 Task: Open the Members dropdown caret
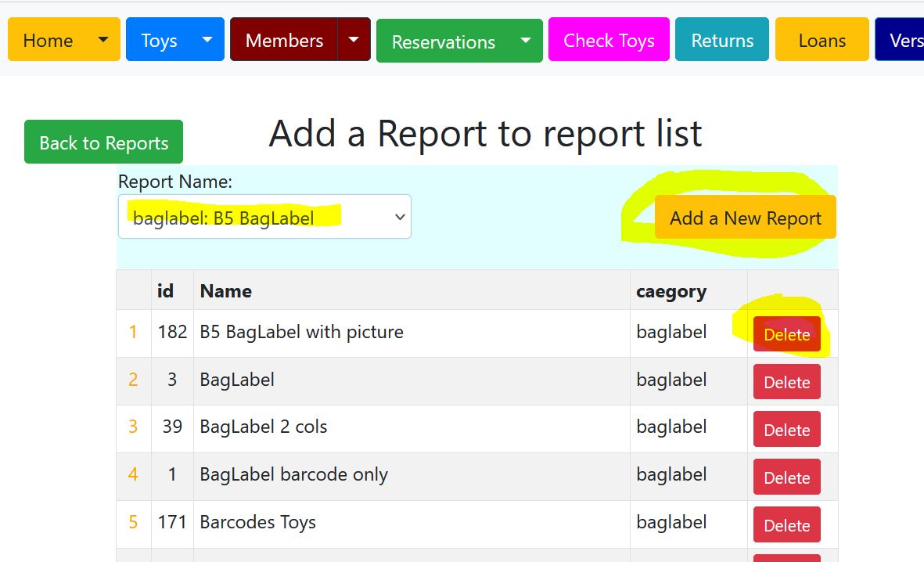click(x=354, y=40)
